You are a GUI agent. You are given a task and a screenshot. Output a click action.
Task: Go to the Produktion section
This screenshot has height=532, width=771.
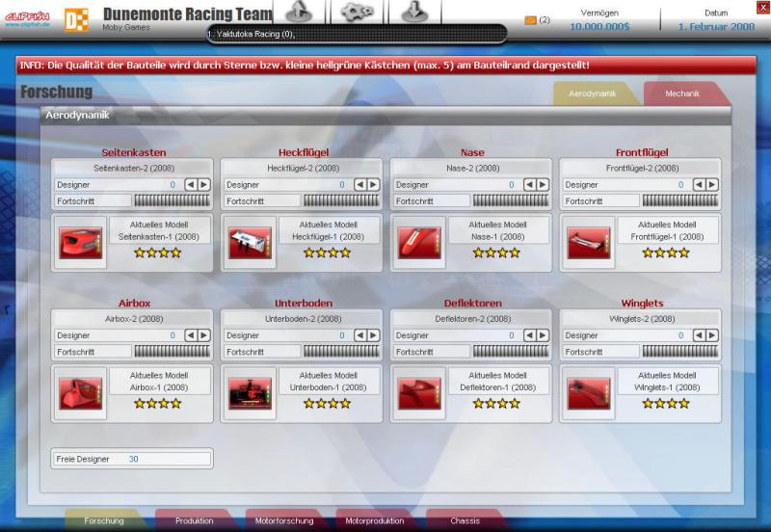coord(194,520)
